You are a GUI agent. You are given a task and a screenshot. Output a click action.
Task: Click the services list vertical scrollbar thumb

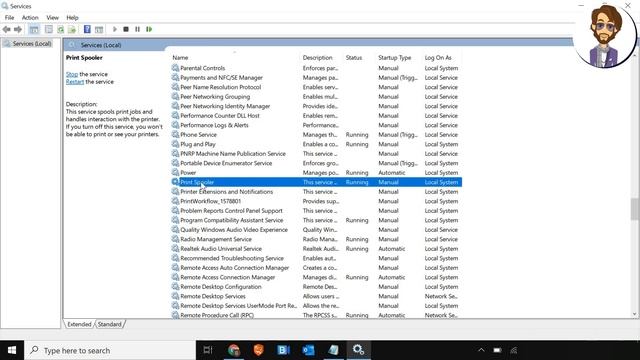(x=634, y=209)
